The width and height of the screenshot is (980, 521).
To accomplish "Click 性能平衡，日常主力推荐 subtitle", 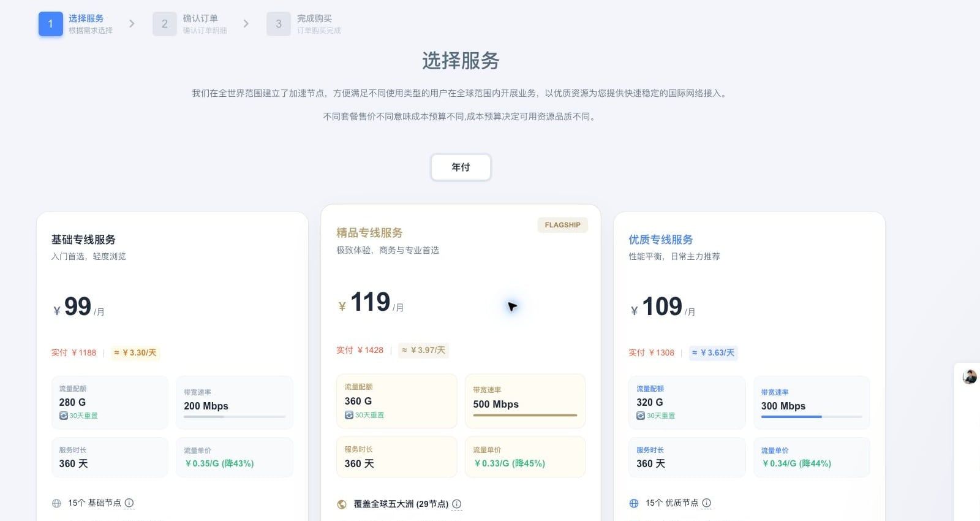I will pos(674,256).
